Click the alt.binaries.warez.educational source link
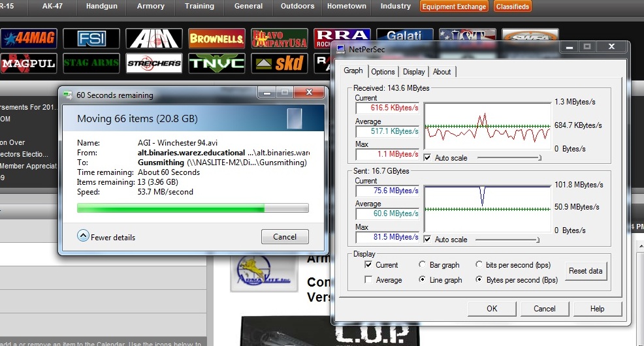 [x=191, y=153]
